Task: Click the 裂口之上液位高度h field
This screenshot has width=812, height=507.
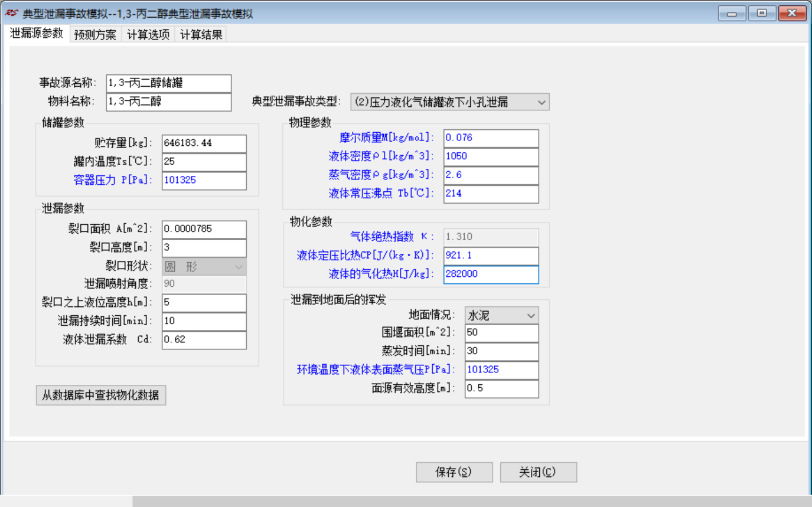Action: click(204, 303)
